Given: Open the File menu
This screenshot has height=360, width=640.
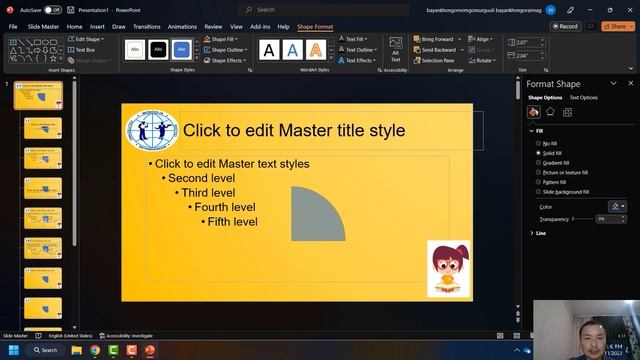Looking at the screenshot, I should point(13,27).
